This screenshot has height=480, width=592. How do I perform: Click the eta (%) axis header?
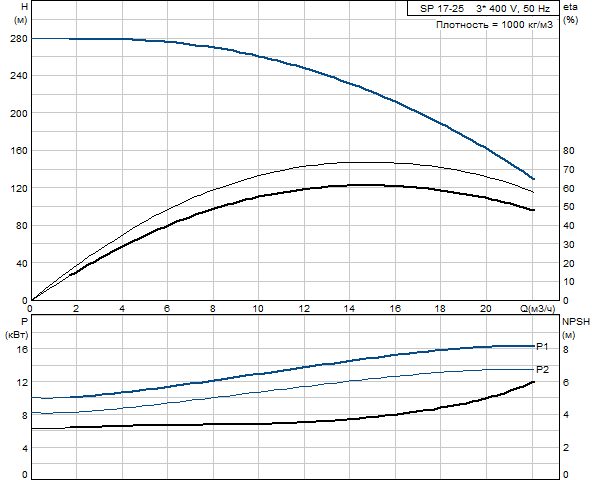[570, 13]
